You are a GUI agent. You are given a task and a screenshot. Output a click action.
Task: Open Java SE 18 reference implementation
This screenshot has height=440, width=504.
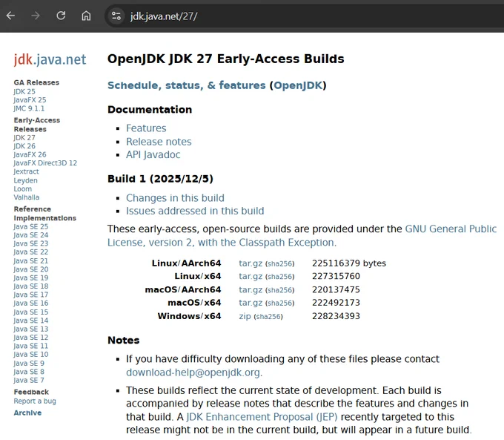point(31,286)
